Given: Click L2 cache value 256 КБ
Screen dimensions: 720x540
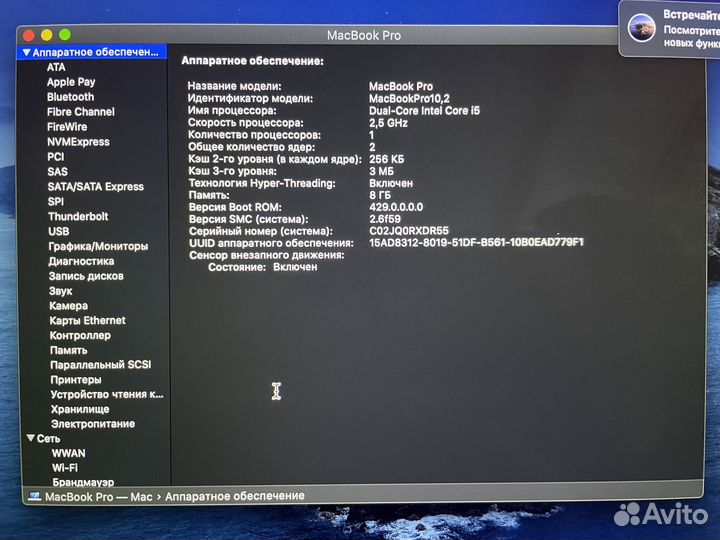Looking at the screenshot, I should click(387, 159).
